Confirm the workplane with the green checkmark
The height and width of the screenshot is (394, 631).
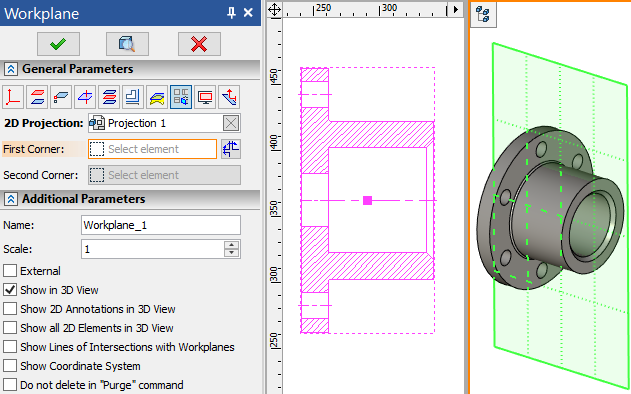click(58, 44)
